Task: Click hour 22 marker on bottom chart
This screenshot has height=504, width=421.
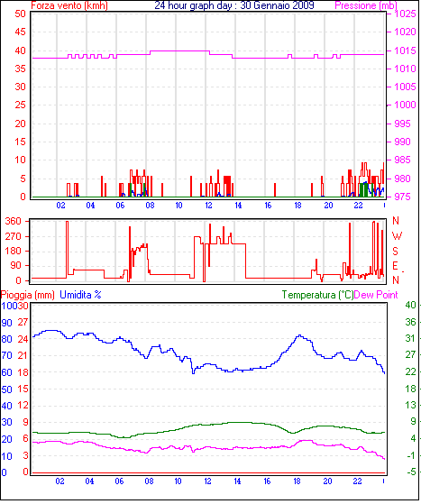Action: click(357, 481)
